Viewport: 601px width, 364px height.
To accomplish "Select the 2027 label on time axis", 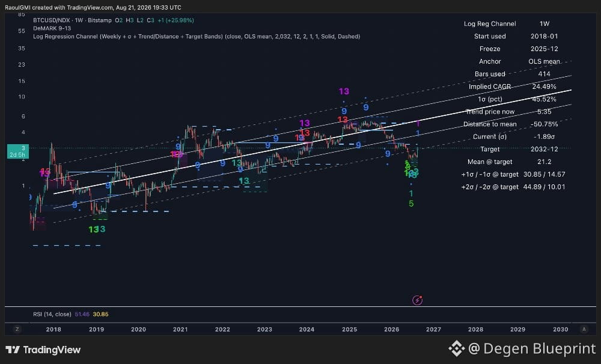I will tap(433, 329).
